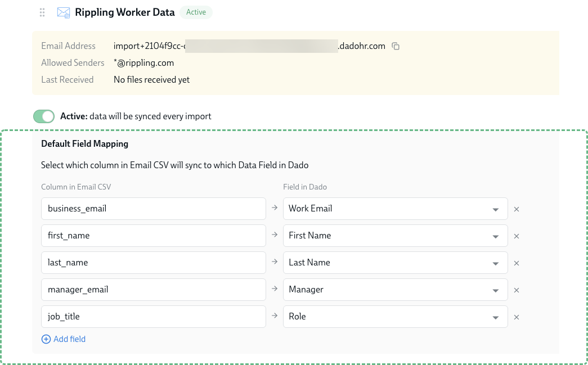Click the Field in Dado label
The image size is (588, 365).
pyautogui.click(x=305, y=187)
